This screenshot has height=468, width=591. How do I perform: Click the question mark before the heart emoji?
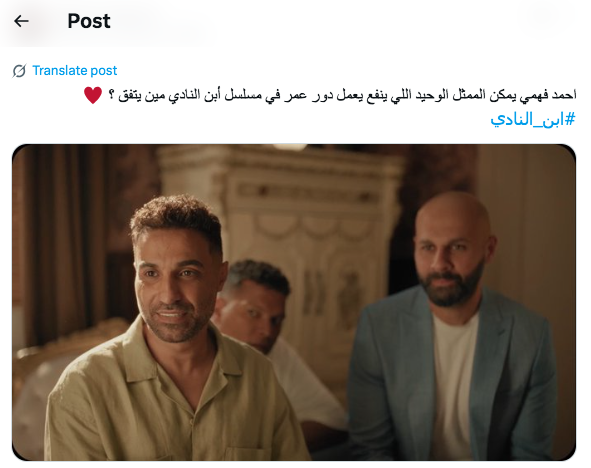pos(112,95)
